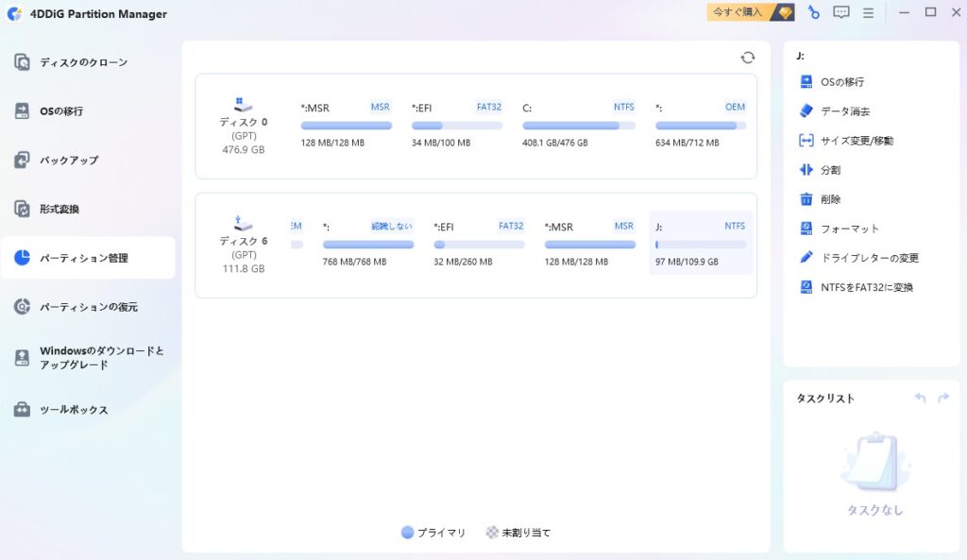
Task: Open パーティションの復元 from the sidebar
Action: point(89,307)
